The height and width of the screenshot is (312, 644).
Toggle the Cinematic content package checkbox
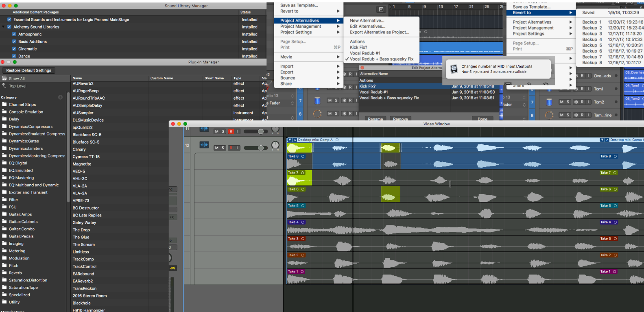(x=14, y=49)
